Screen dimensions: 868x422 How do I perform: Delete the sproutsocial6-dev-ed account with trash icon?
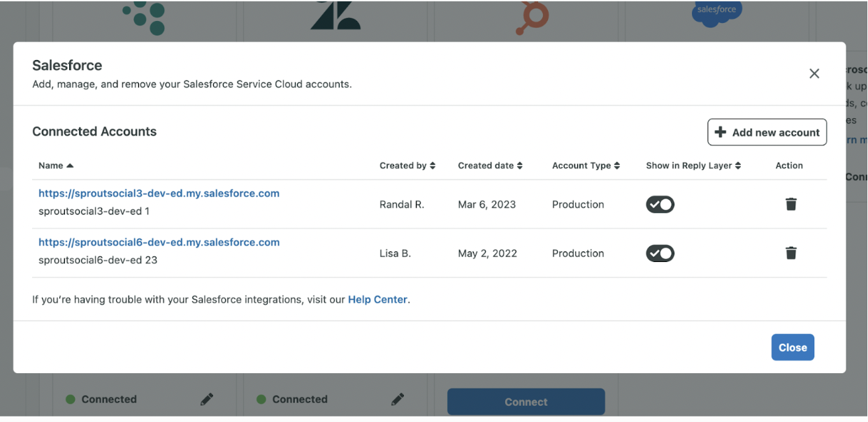(791, 253)
